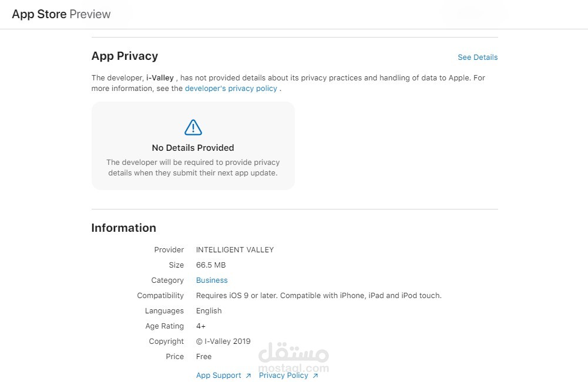Click the 4+ age rating value

(x=201, y=326)
